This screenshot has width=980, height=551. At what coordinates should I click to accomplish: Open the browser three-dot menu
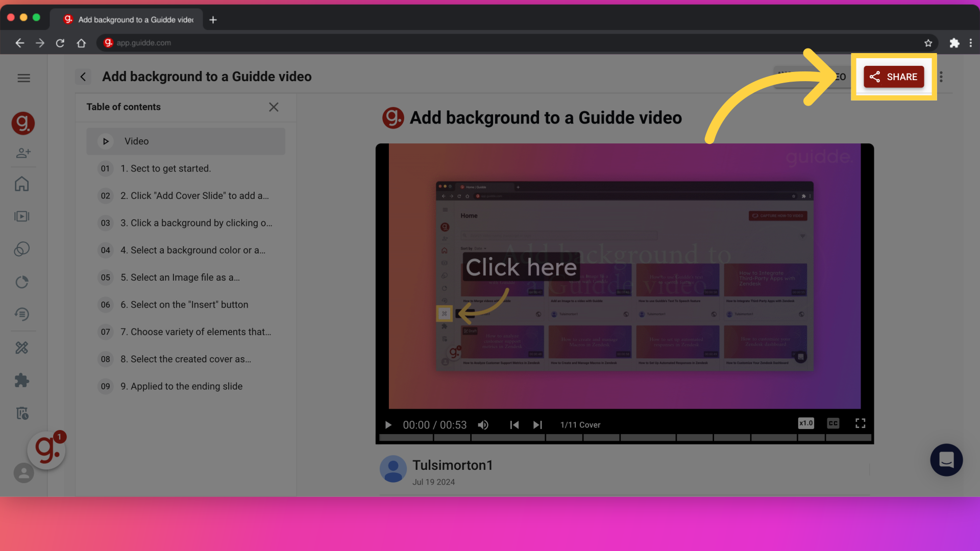(x=971, y=43)
